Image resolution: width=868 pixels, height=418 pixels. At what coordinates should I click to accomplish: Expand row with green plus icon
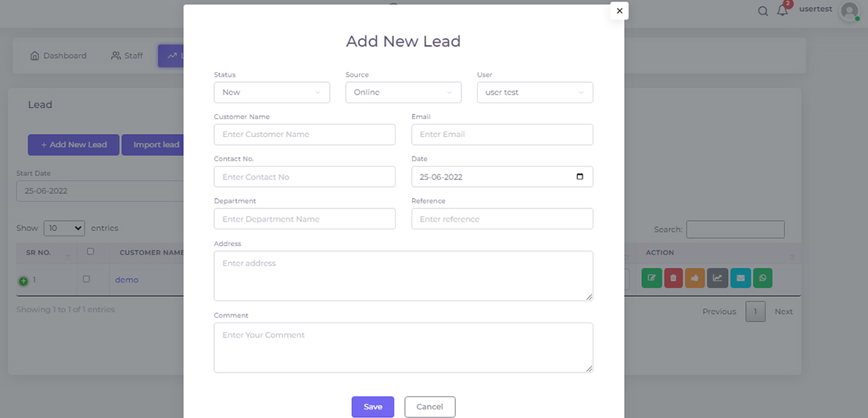pos(23,281)
